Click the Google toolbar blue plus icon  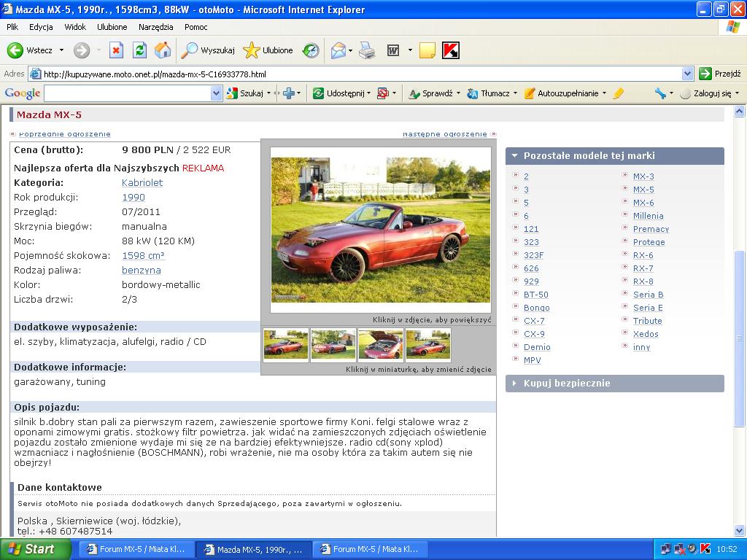pyautogui.click(x=289, y=93)
